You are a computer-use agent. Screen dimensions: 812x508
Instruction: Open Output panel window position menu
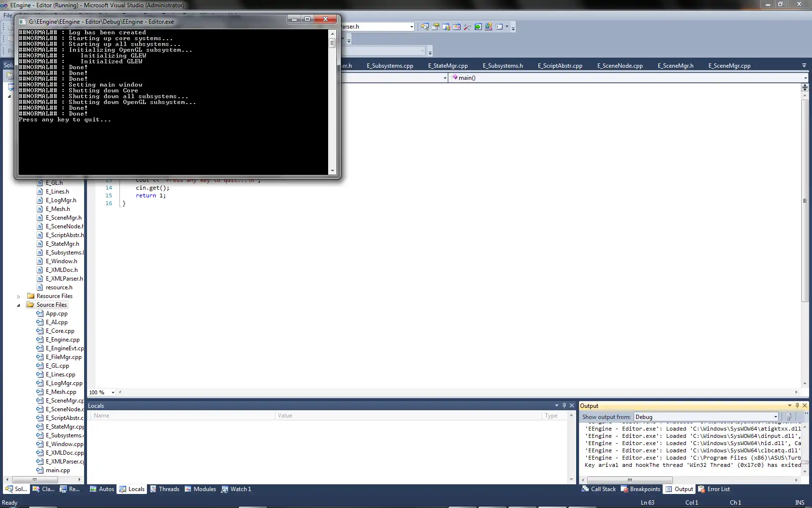coord(790,405)
